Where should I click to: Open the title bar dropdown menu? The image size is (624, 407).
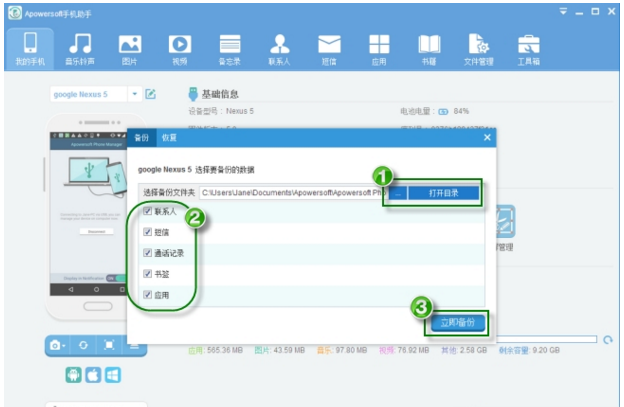click(x=563, y=12)
